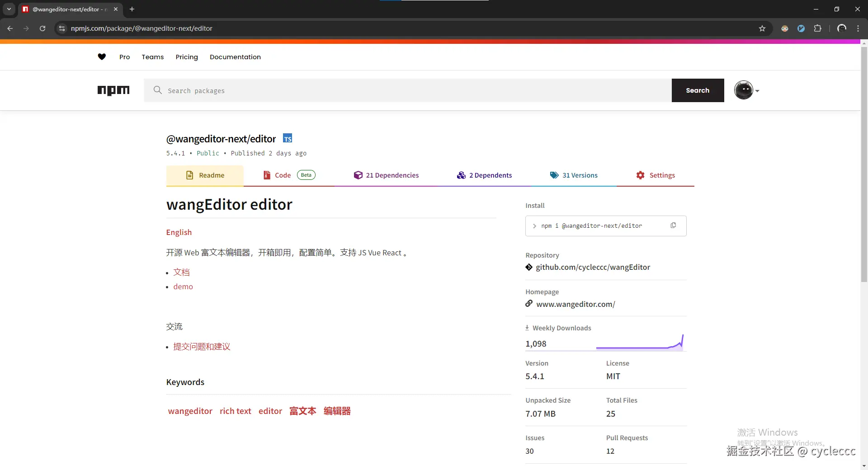
Task: Open the account avatar dropdown
Action: click(746, 90)
